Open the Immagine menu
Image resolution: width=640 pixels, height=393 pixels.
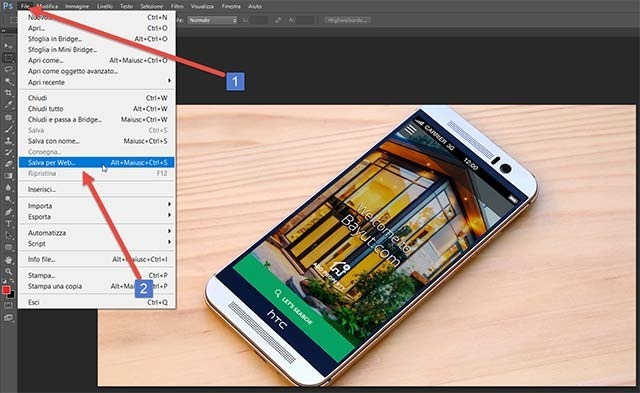tap(77, 7)
